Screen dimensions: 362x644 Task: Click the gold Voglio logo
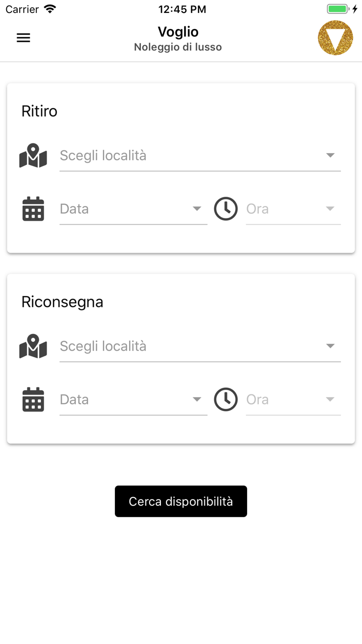coord(335,38)
